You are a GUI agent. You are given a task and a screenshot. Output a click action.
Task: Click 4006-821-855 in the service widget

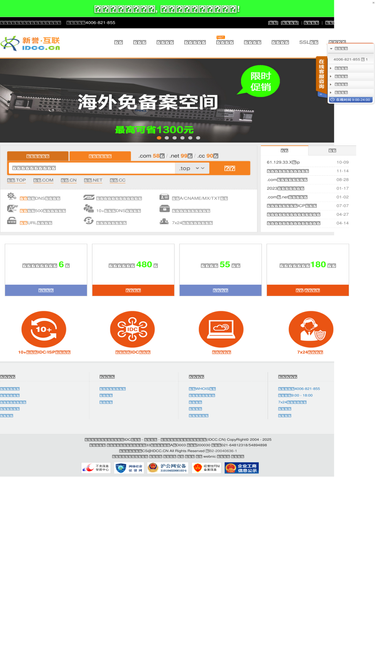[x=351, y=60]
